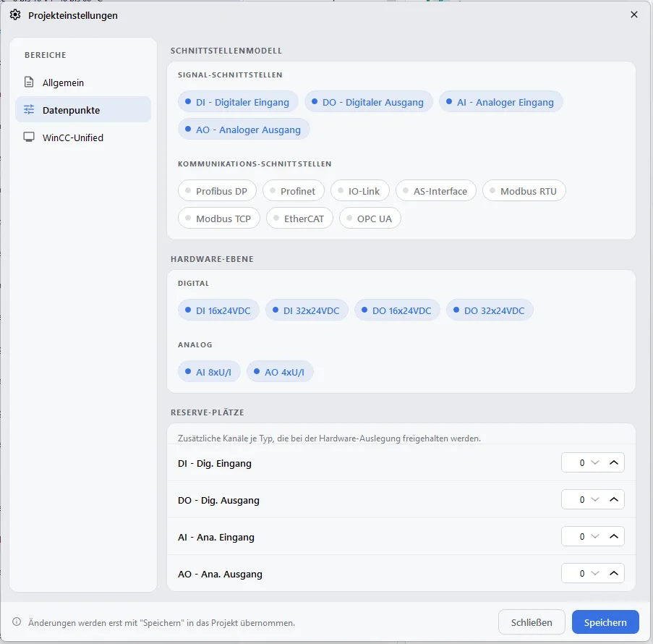Screen dimensions: 653x644
Task: Close the Projekteinstellungen dialog with X
Action: coord(634,14)
